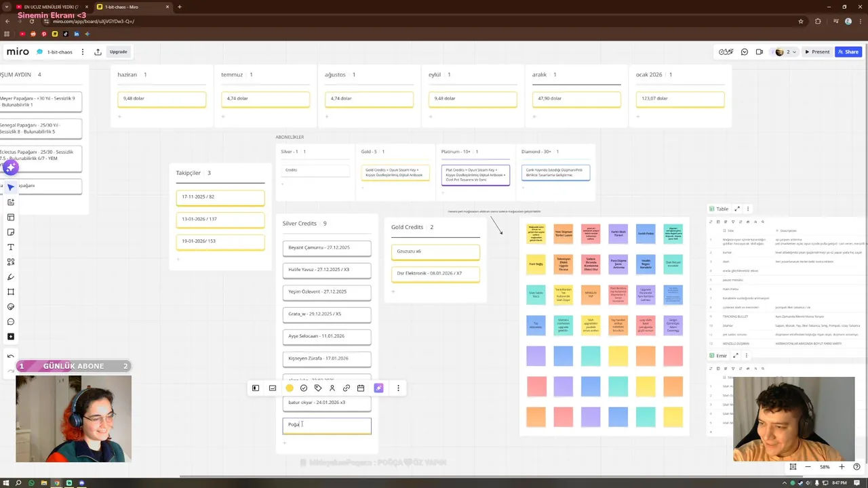Open Windows taskbar search
868x488 pixels.
coord(18,483)
